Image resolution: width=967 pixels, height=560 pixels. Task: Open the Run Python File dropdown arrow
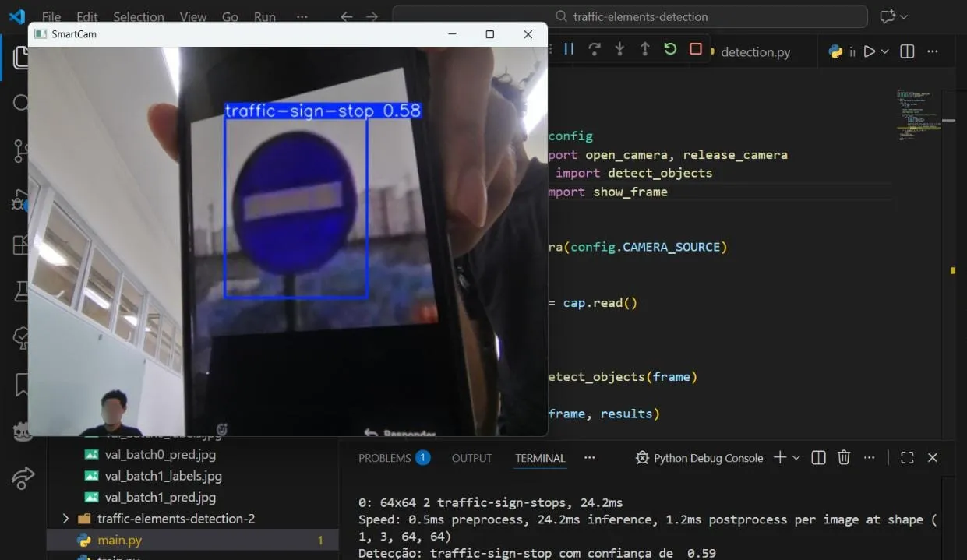click(885, 51)
